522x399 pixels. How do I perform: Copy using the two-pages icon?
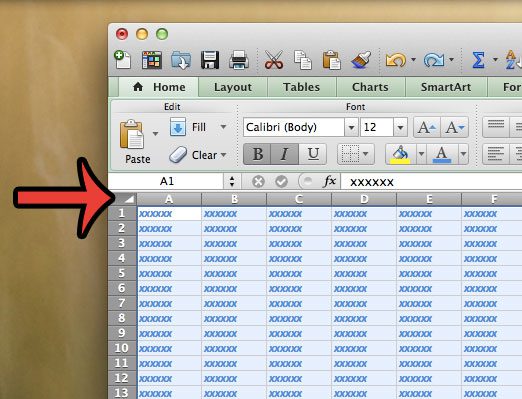pos(303,60)
